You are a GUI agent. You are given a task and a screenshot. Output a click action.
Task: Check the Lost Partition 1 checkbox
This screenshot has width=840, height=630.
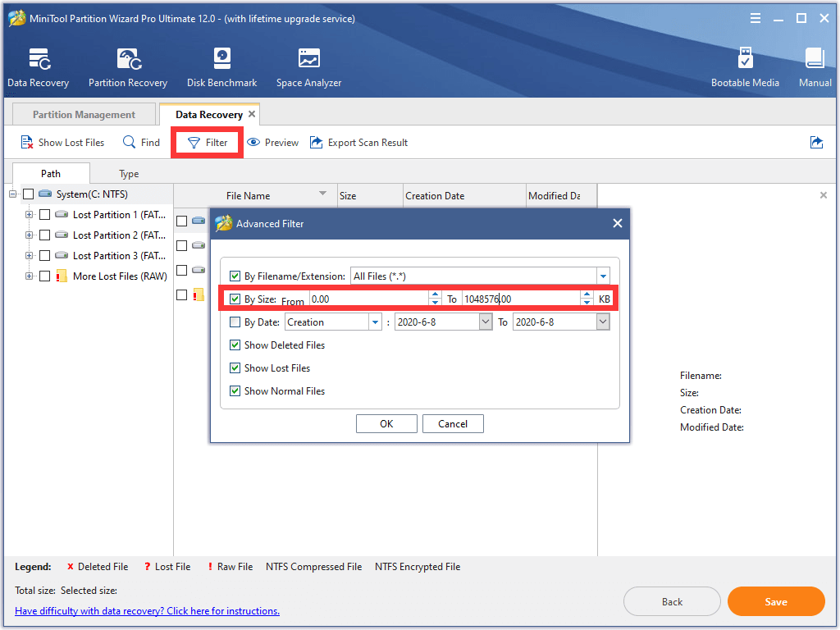point(45,214)
